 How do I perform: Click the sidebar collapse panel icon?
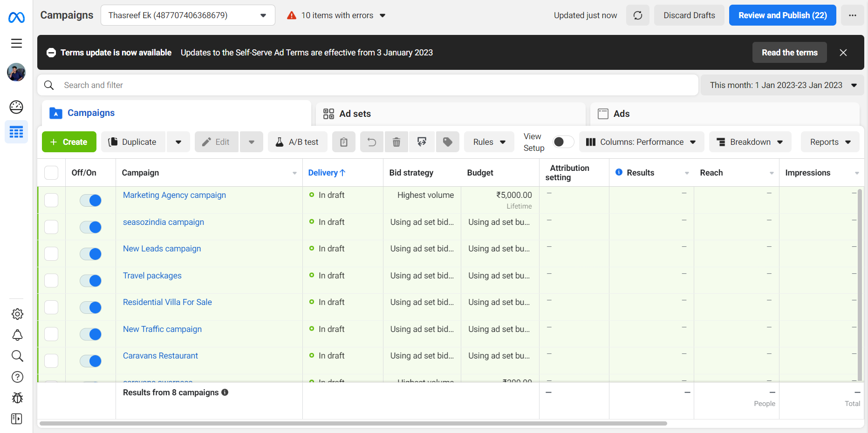pos(17,419)
